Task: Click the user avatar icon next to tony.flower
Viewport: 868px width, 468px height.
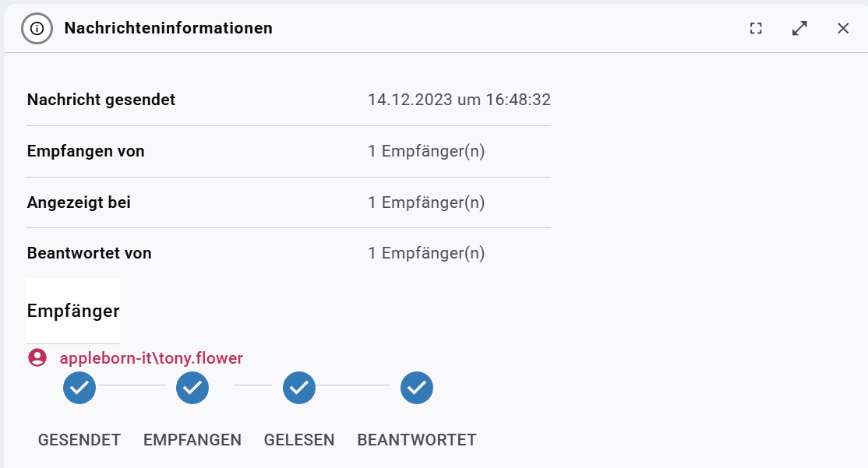Action: (37, 357)
